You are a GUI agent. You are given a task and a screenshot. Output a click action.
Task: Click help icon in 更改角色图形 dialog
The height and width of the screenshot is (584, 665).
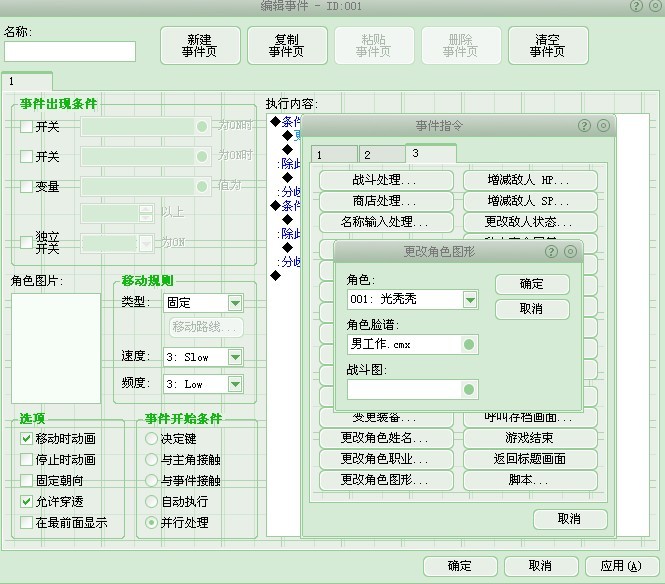pos(551,251)
